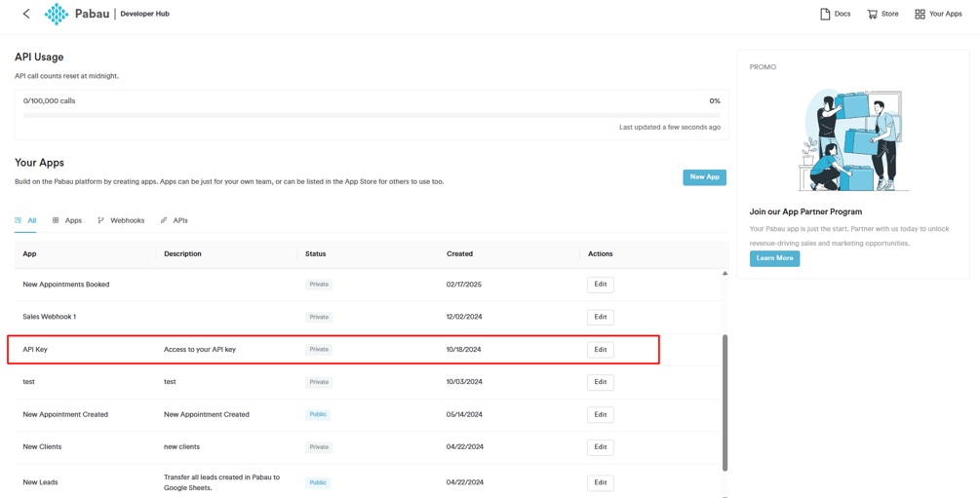Screen dimensions: 980x498
Task: Edit the API Key app
Action: pos(600,350)
